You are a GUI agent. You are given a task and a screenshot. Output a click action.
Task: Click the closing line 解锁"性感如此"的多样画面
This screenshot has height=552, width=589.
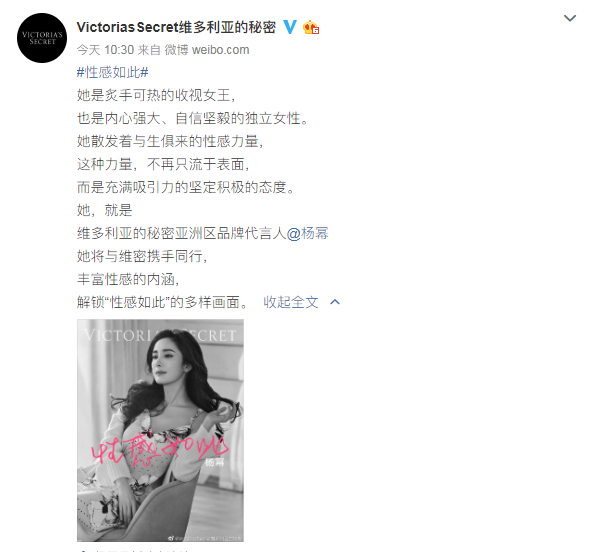(x=162, y=302)
